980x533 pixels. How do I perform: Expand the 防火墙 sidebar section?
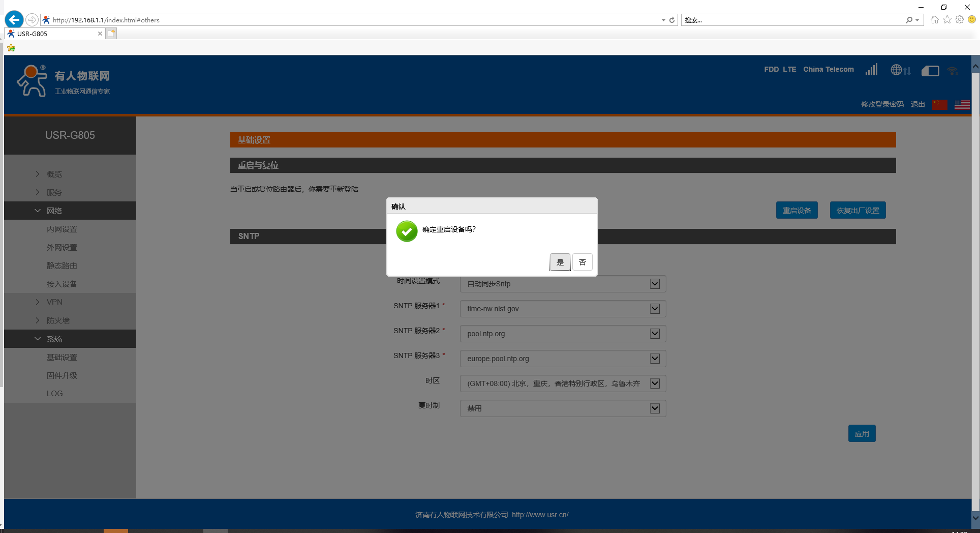tap(58, 320)
